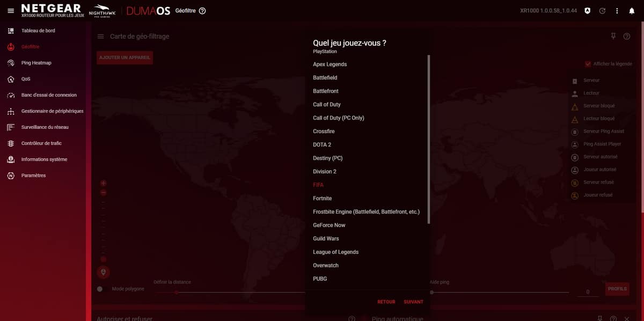Open QoS page from sidebar

pos(26,79)
